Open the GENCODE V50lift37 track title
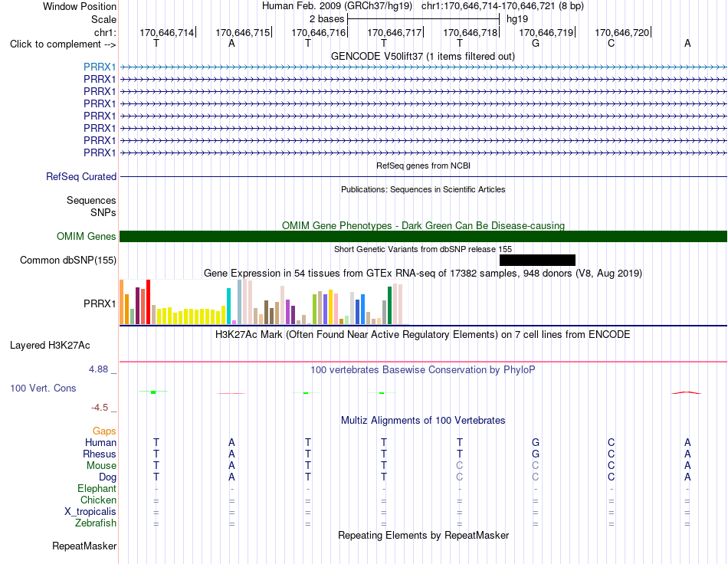The width and height of the screenshot is (728, 564). pos(422,56)
